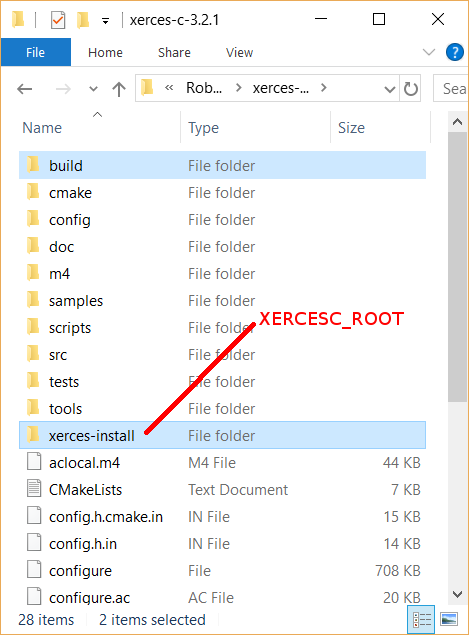Open the recent locations dropdown
This screenshot has height=635, width=469.
coord(94,89)
